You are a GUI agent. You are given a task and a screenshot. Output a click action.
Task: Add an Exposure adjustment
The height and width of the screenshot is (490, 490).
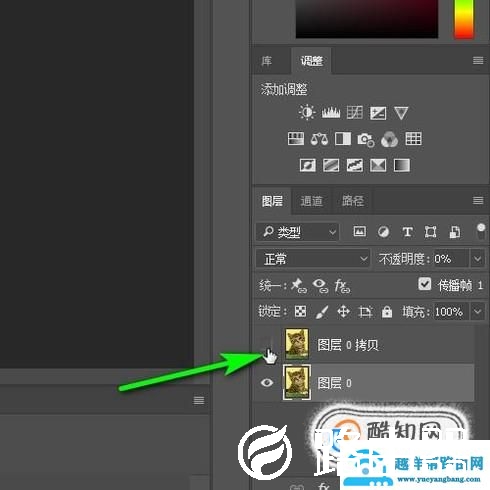tap(378, 113)
